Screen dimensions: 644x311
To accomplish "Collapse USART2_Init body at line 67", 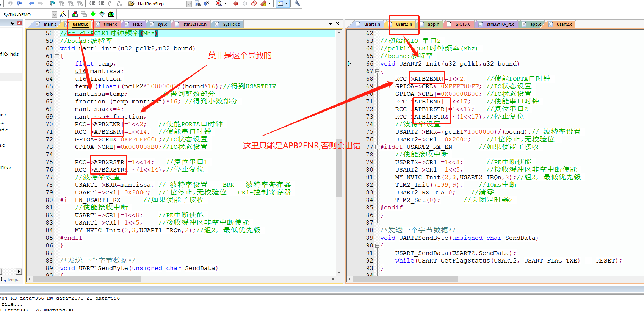I will (377, 71).
